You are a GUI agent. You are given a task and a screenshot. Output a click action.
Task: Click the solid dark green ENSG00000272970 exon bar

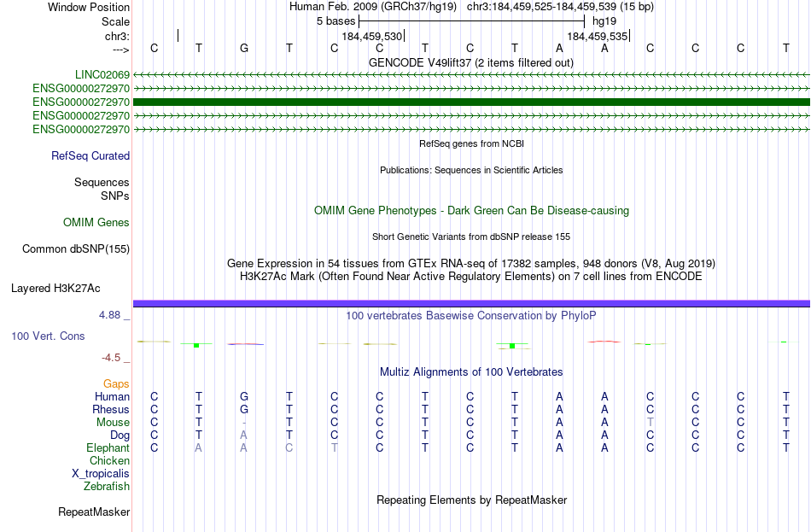point(471,102)
